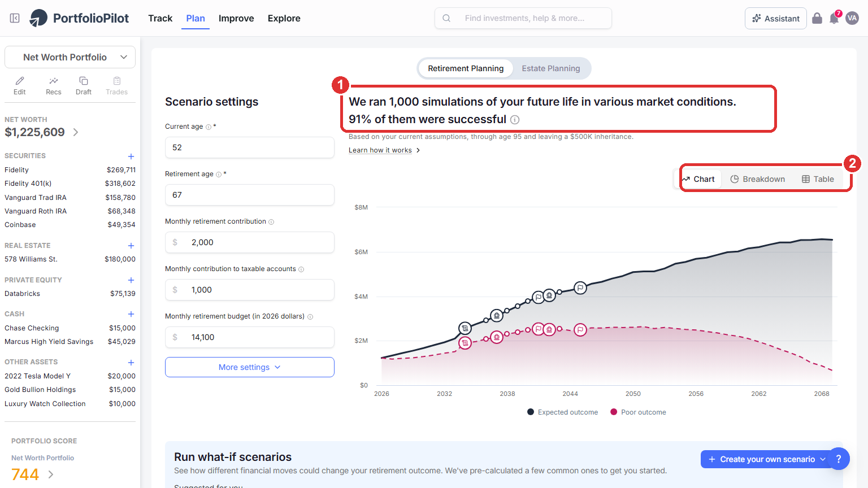
Task: Click Retirement age input field
Action: pyautogui.click(x=250, y=195)
